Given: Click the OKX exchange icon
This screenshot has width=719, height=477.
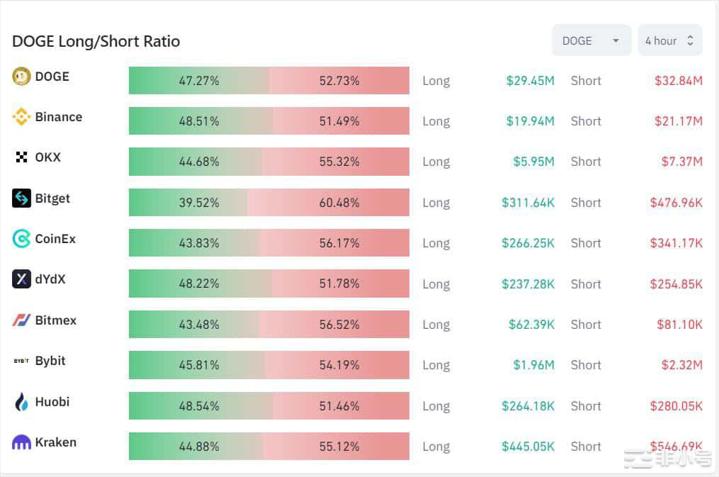Looking at the screenshot, I should (x=21, y=158).
